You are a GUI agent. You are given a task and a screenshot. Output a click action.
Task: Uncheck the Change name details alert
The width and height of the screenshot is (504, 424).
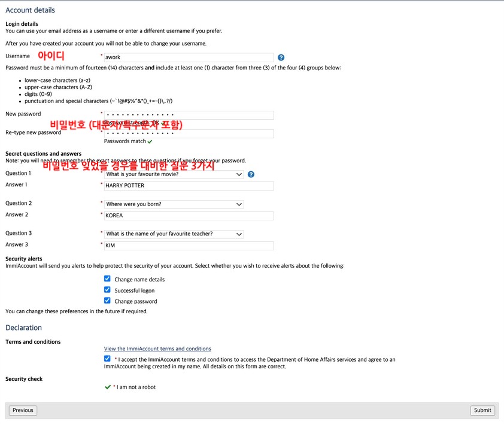point(107,278)
